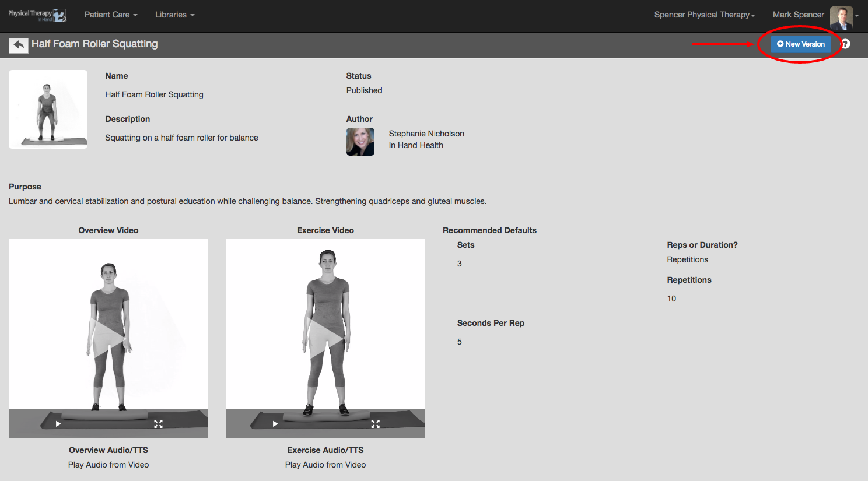Viewport: 868px width, 481px height.
Task: Enter fullscreen on the Exercise Video
Action: coord(375,424)
